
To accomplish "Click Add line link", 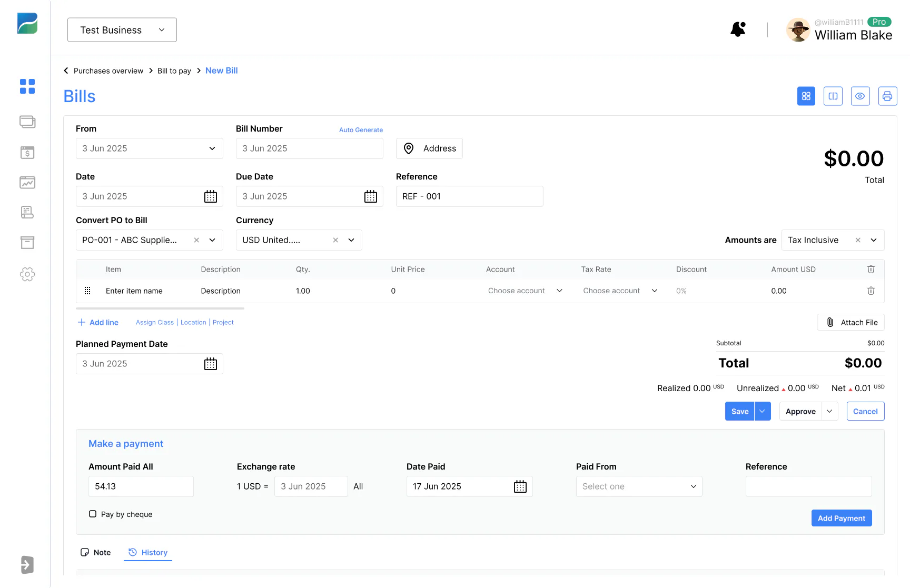I will 98,322.
